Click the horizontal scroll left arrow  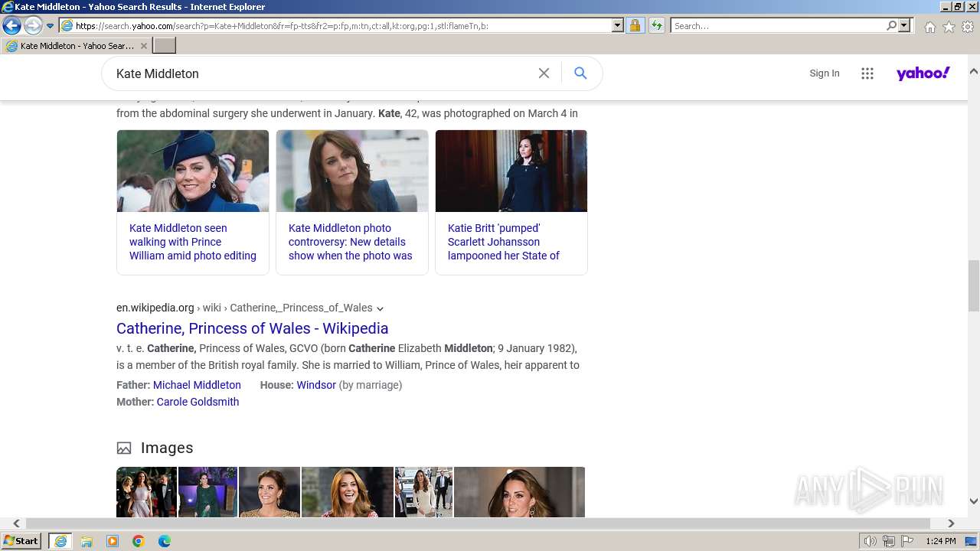(16, 523)
